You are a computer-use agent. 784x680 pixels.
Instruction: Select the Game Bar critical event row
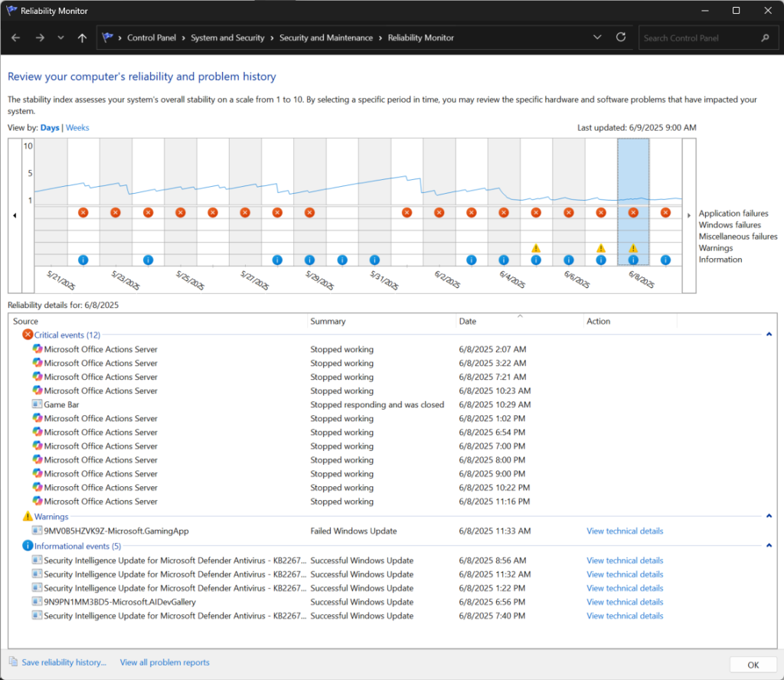[x=61, y=404]
